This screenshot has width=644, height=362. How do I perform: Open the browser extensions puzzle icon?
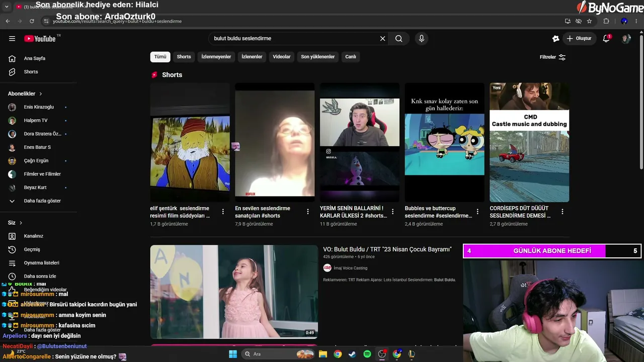click(x=606, y=21)
